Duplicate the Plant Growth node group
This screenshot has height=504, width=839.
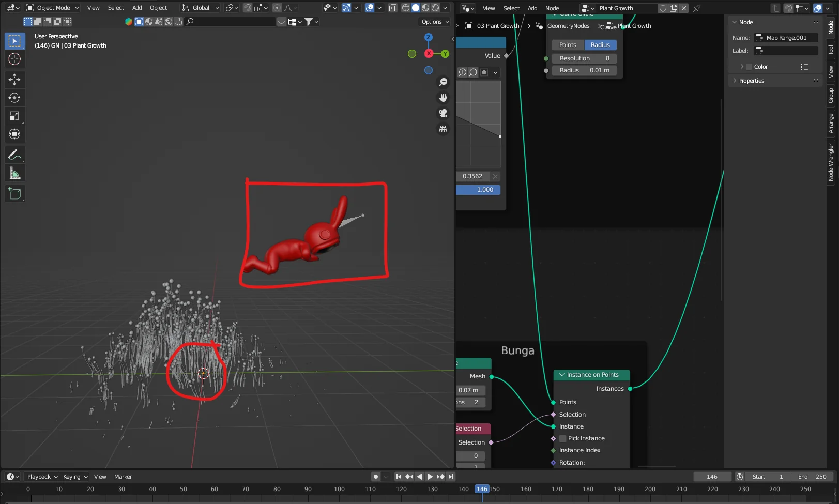pos(674,8)
